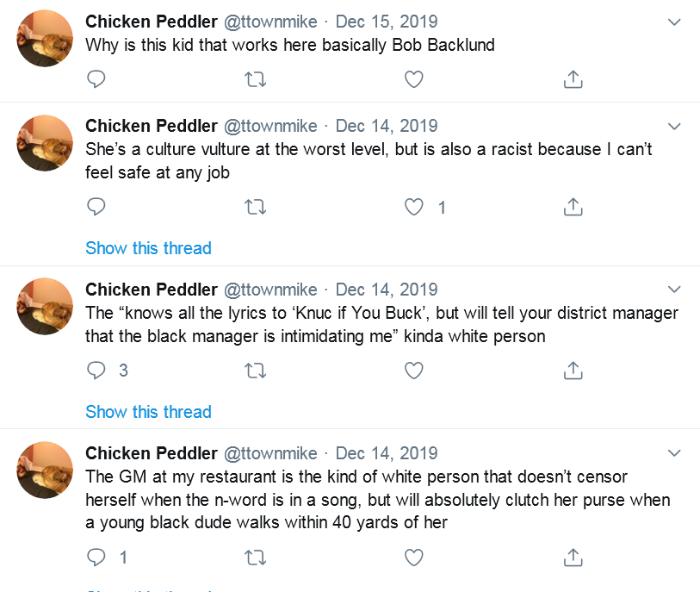
Task: Share the Bob Backlund tweet
Action: [x=573, y=79]
